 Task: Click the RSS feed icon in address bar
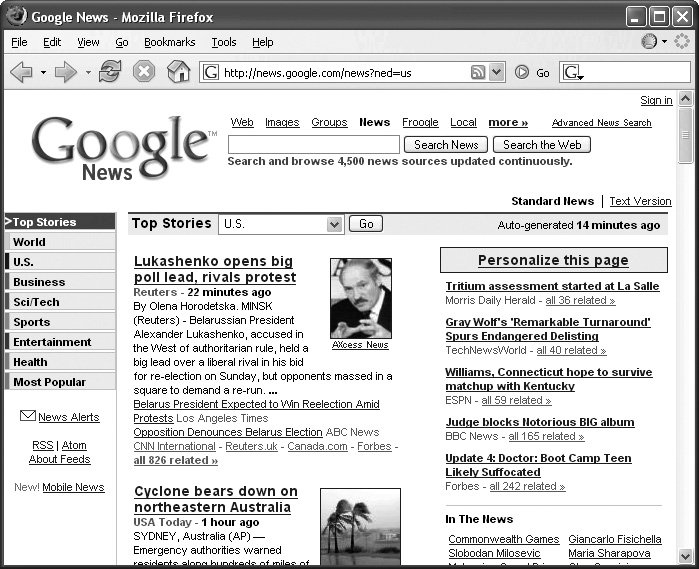click(x=478, y=72)
